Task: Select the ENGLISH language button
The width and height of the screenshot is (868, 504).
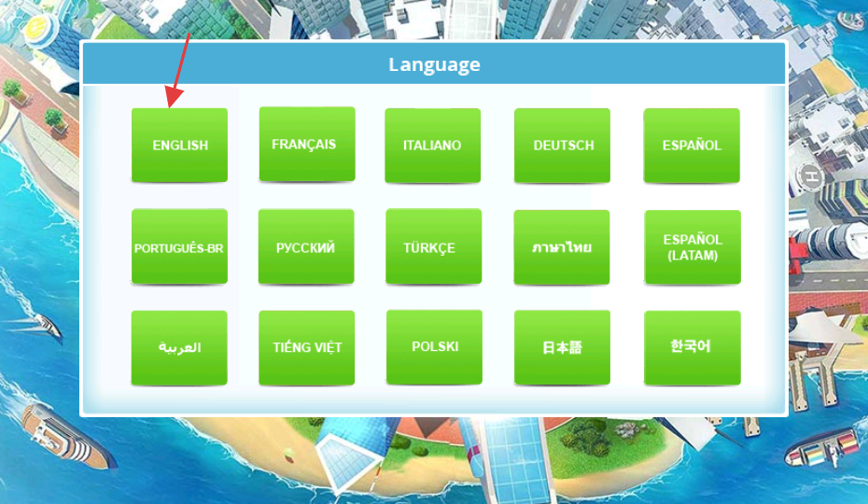Action: pyautogui.click(x=179, y=145)
